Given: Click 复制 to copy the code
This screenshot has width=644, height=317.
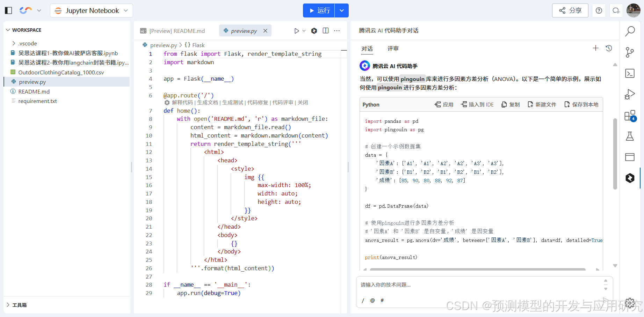Looking at the screenshot, I should point(511,104).
